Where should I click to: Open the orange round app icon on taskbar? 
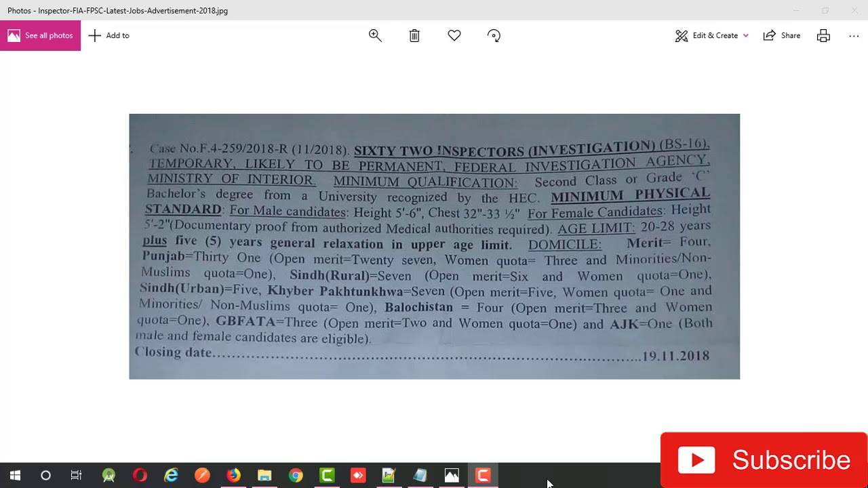coord(202,476)
